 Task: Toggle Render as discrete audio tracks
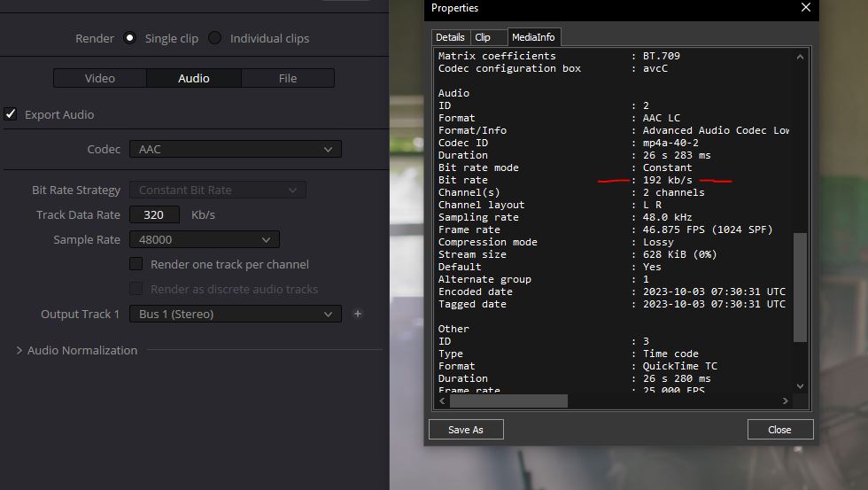[136, 289]
